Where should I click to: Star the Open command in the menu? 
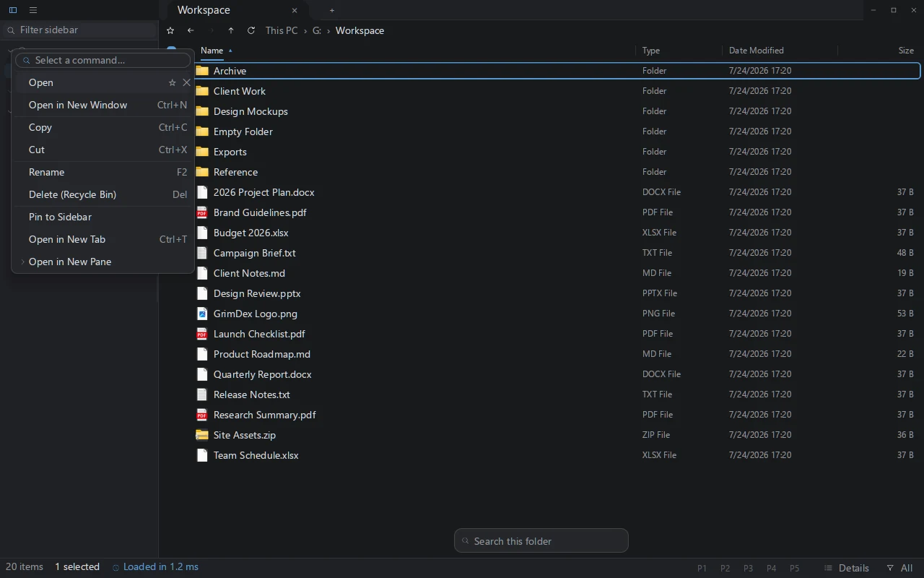[172, 82]
